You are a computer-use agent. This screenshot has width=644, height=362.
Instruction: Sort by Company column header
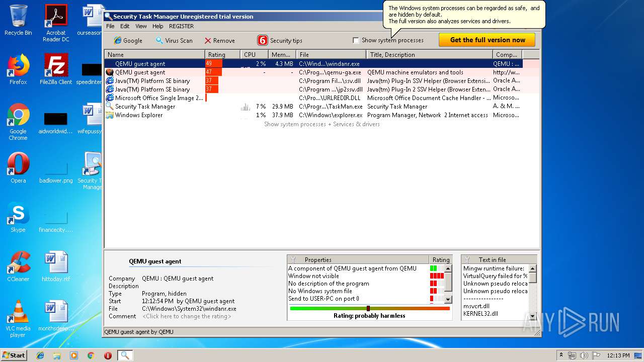pyautogui.click(x=507, y=54)
